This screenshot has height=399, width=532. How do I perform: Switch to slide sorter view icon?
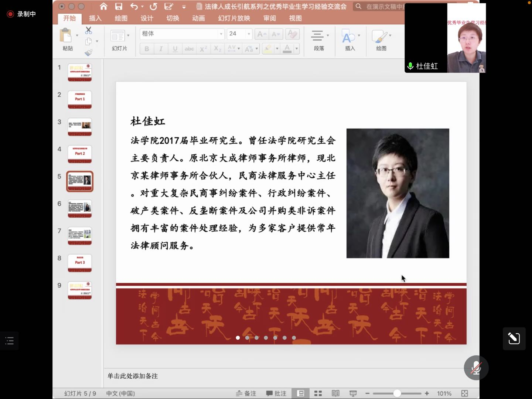[x=318, y=393]
